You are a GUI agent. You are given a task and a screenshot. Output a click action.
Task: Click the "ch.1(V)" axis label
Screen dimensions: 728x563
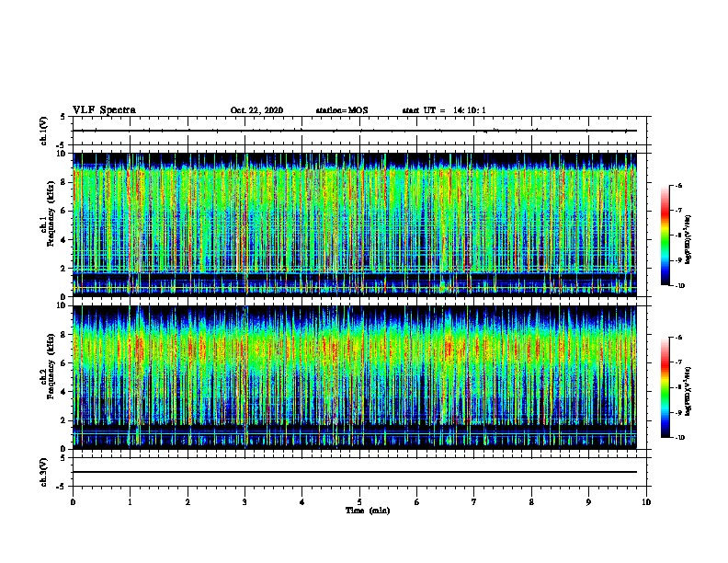tap(43, 131)
